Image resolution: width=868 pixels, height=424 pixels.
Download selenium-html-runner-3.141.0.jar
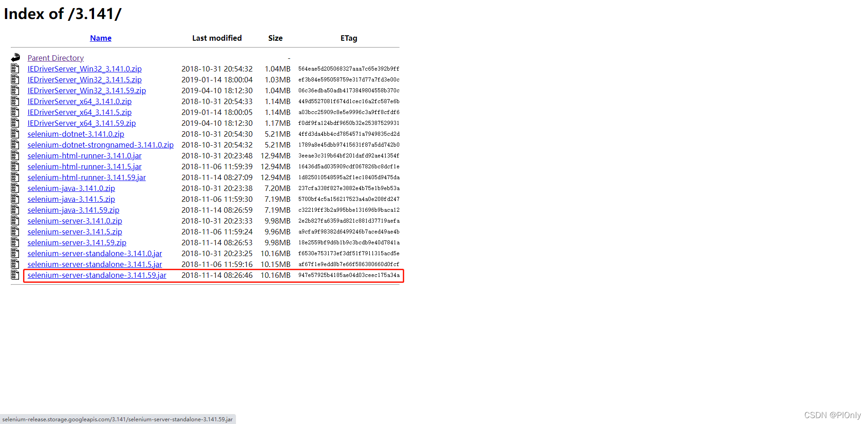click(85, 156)
